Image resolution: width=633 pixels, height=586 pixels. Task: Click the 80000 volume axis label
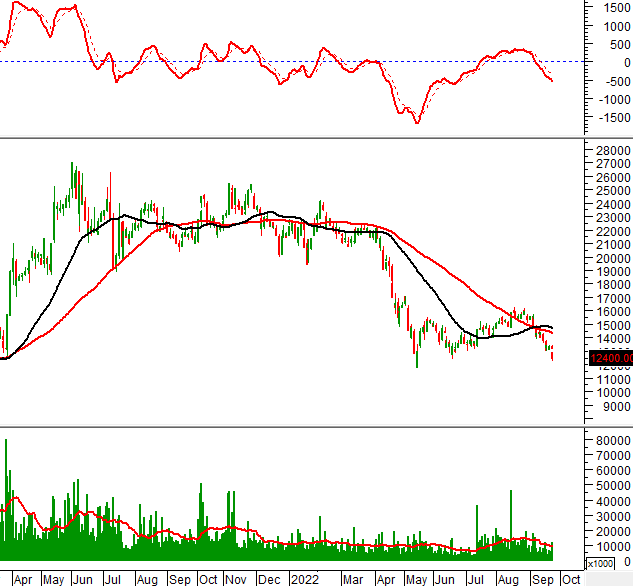pyautogui.click(x=610, y=440)
